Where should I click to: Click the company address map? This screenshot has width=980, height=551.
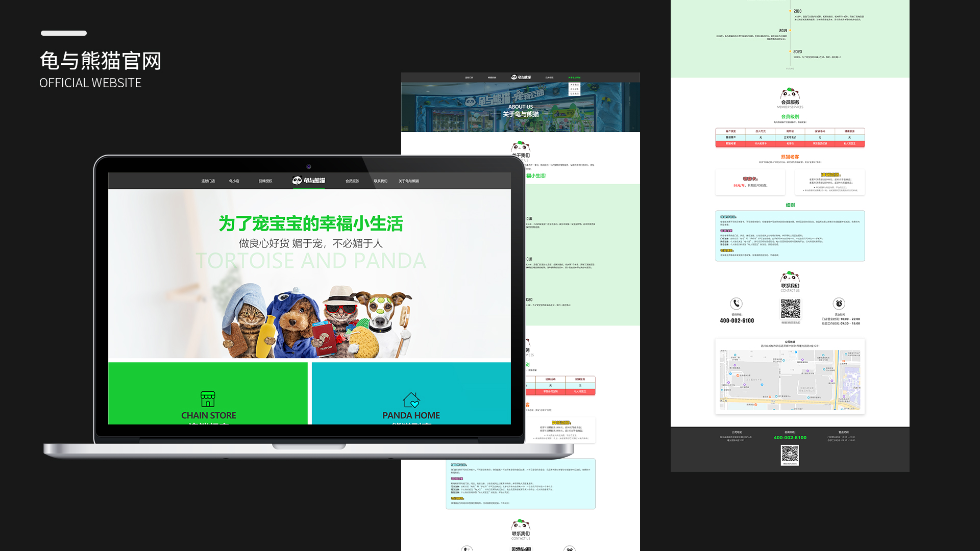[x=790, y=380]
